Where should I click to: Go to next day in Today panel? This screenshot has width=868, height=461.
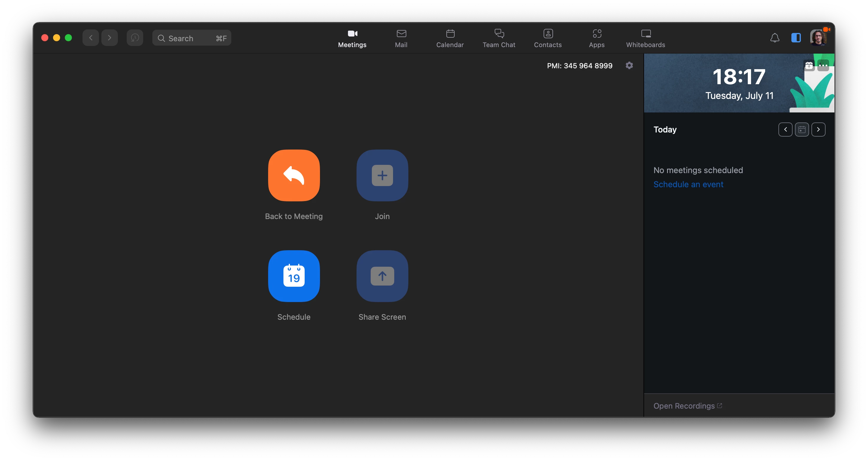click(x=818, y=129)
